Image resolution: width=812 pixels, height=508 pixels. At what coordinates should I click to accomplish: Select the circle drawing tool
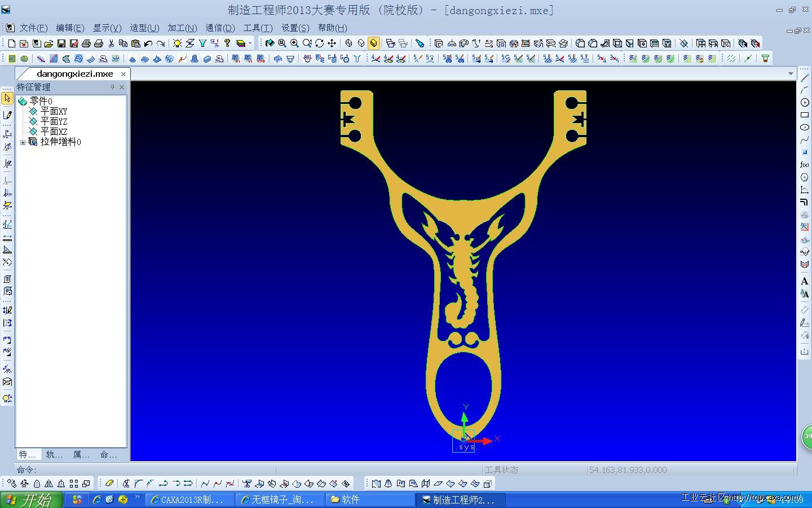point(805,103)
